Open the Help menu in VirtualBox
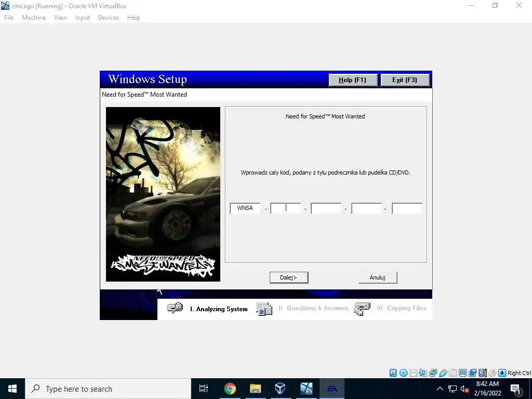The image size is (532, 399). click(x=134, y=18)
